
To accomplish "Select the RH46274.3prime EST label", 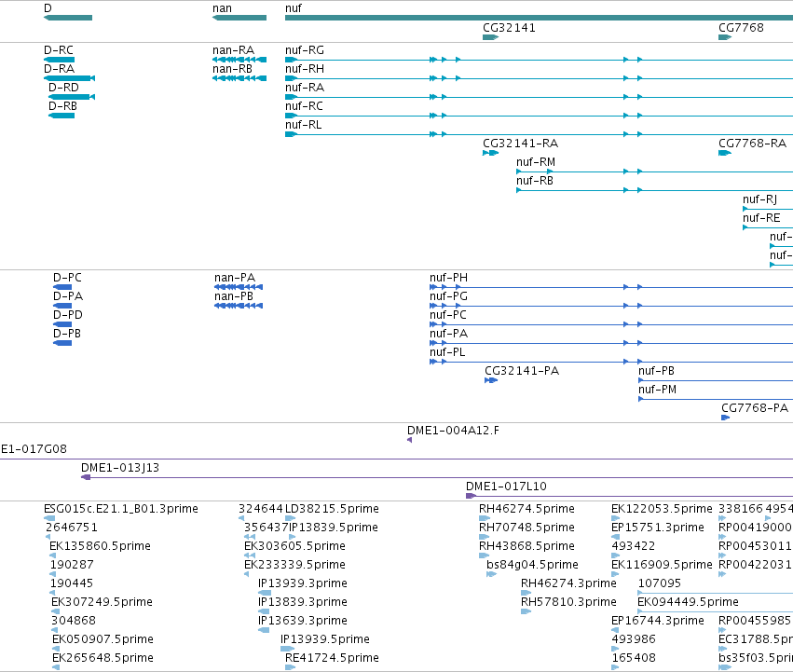I will (569, 583).
